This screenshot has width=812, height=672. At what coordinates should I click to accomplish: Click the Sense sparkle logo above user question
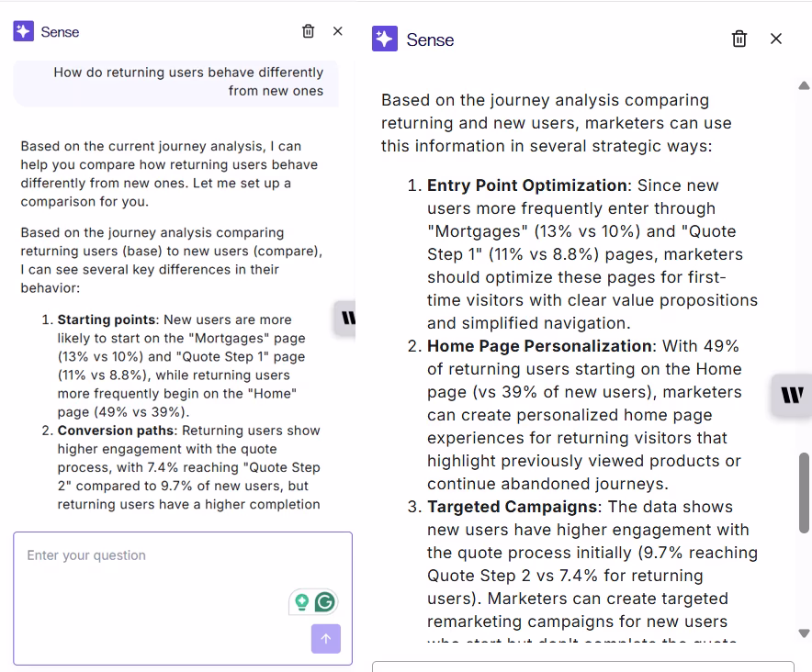pyautogui.click(x=23, y=31)
